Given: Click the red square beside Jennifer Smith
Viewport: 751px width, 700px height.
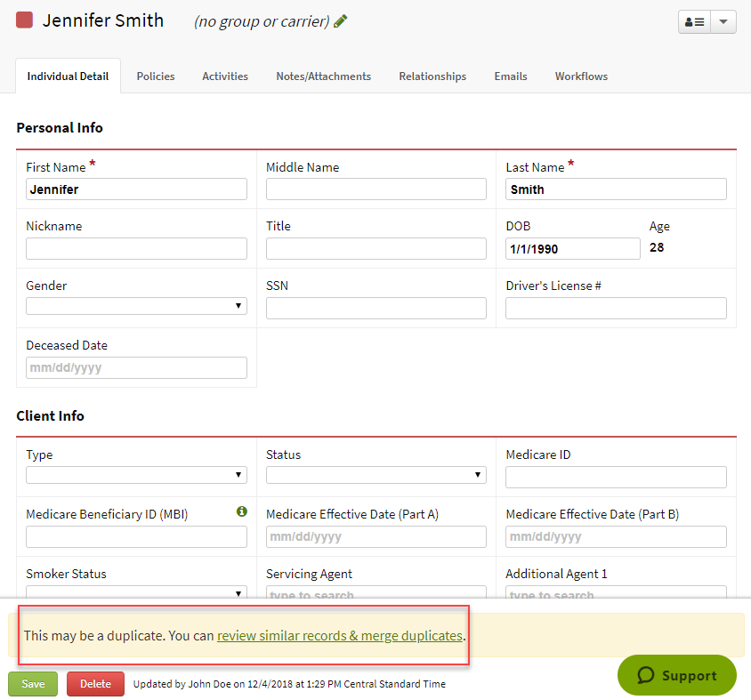Looking at the screenshot, I should [x=24, y=20].
